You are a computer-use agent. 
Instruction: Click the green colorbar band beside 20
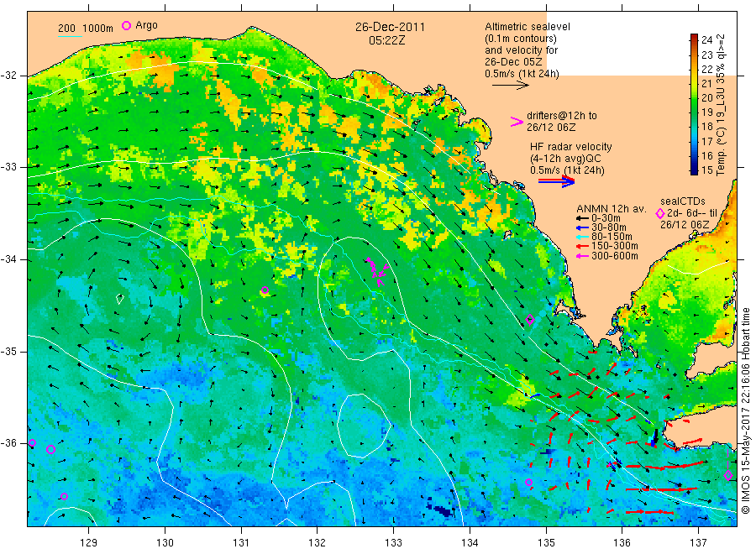point(694,98)
